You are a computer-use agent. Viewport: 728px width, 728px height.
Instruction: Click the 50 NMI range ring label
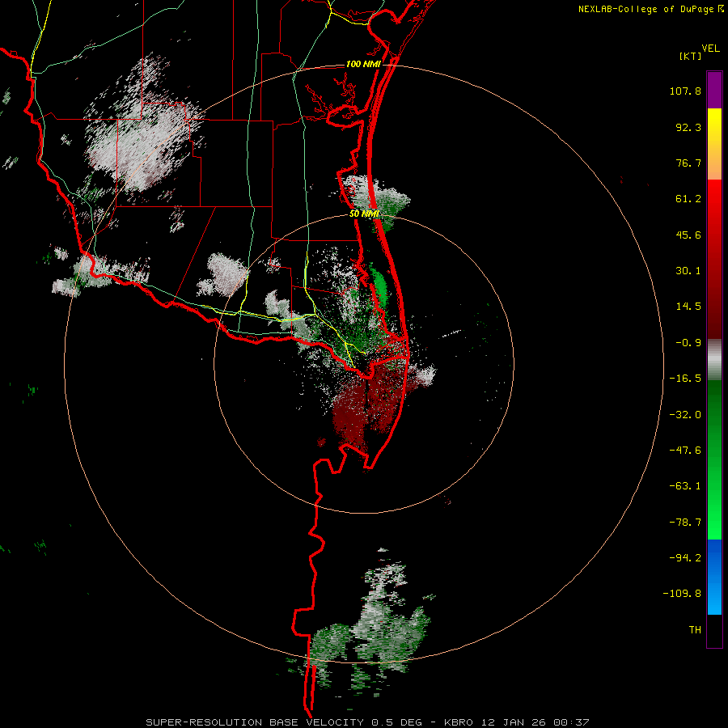point(365,214)
